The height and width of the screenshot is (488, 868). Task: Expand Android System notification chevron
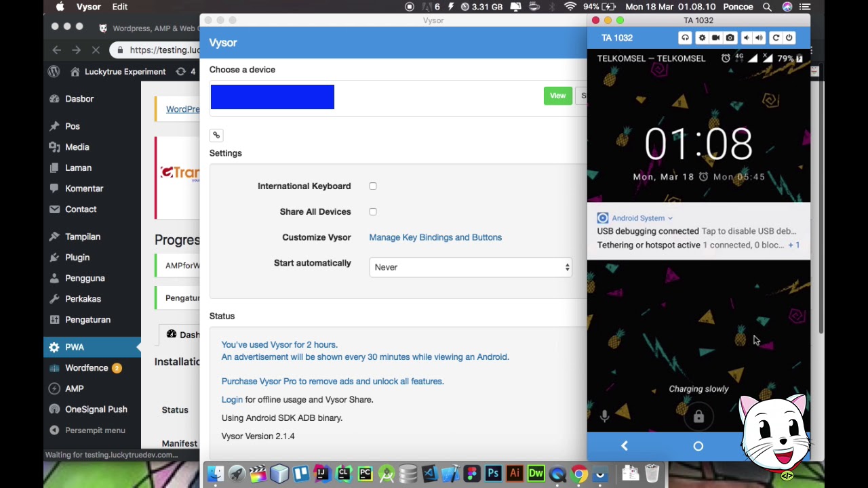pos(670,218)
